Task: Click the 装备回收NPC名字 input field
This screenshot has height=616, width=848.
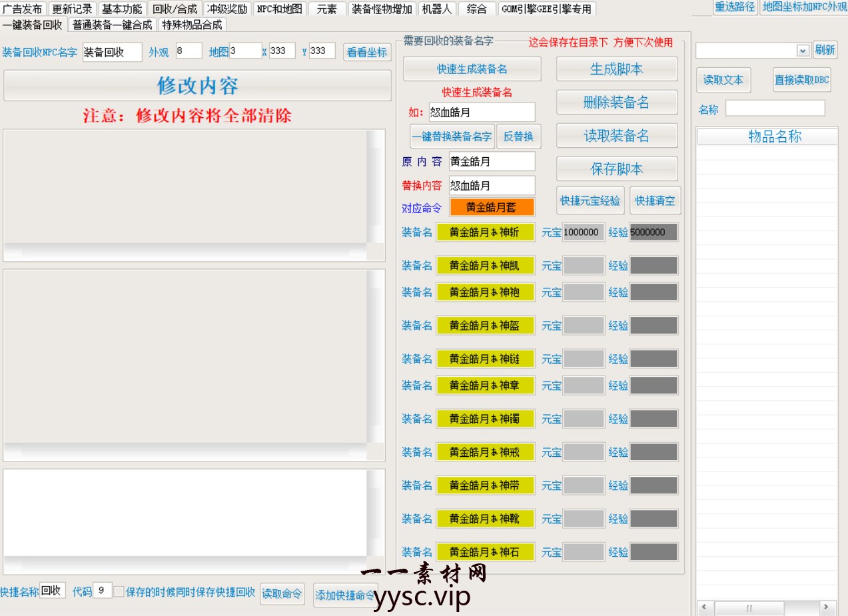Action: coord(112,52)
